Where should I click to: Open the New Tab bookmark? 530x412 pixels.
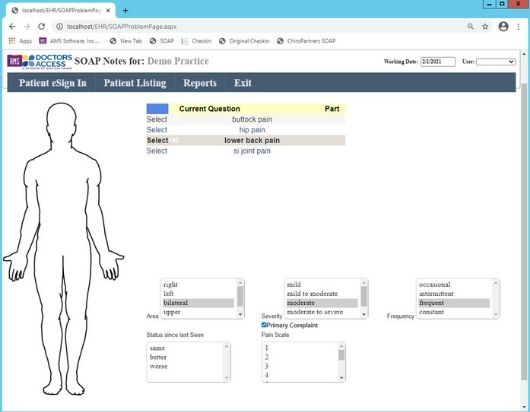(x=126, y=41)
